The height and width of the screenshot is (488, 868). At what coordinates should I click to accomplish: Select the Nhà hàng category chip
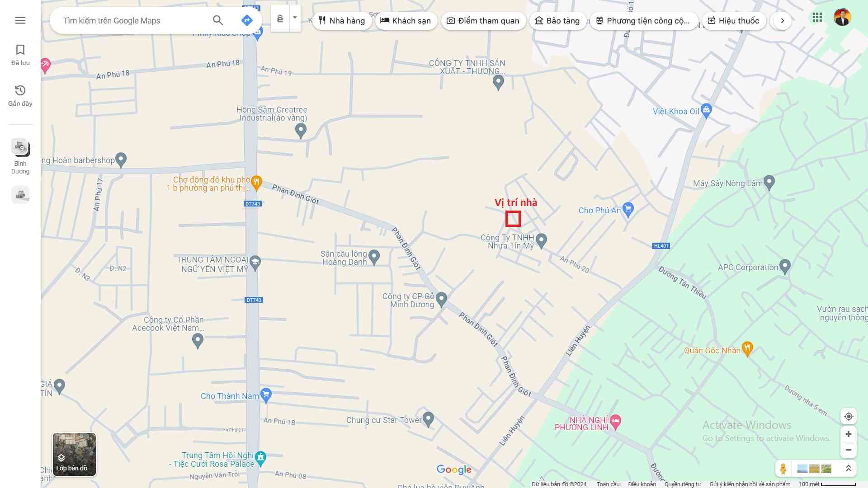point(342,21)
